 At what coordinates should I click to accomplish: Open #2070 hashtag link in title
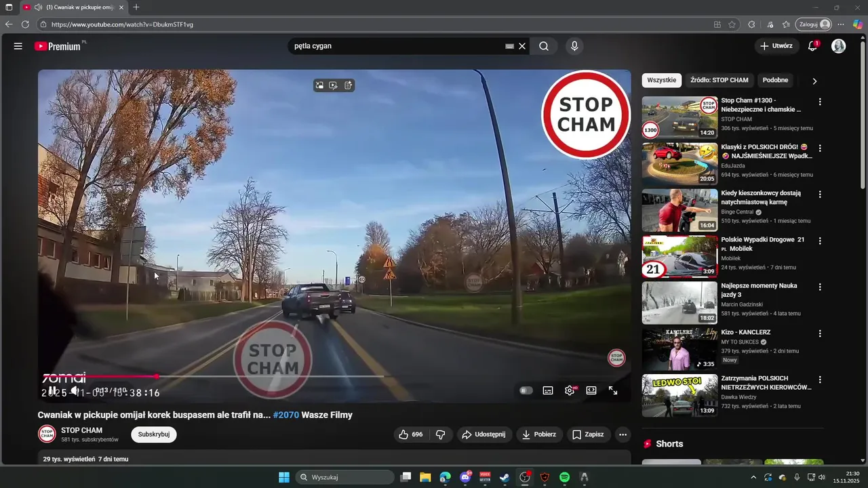coord(285,415)
